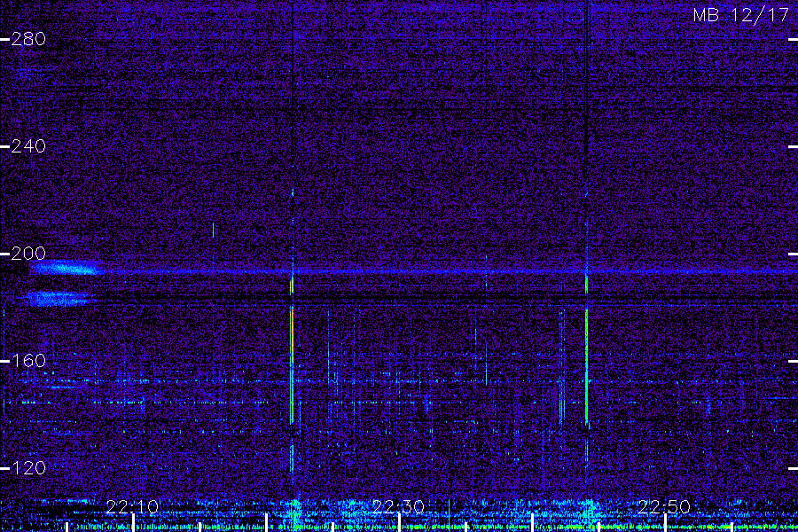Click the 22:10 time label

click(x=132, y=507)
